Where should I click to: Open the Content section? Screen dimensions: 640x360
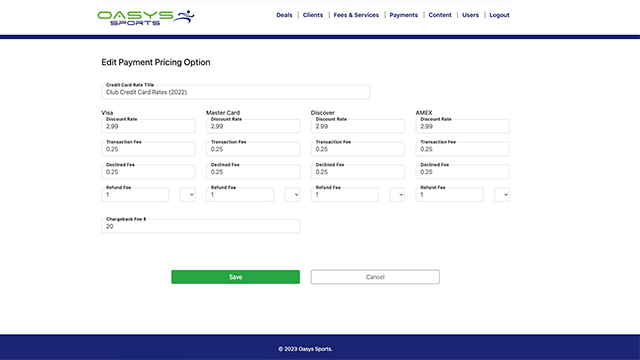[x=440, y=15]
